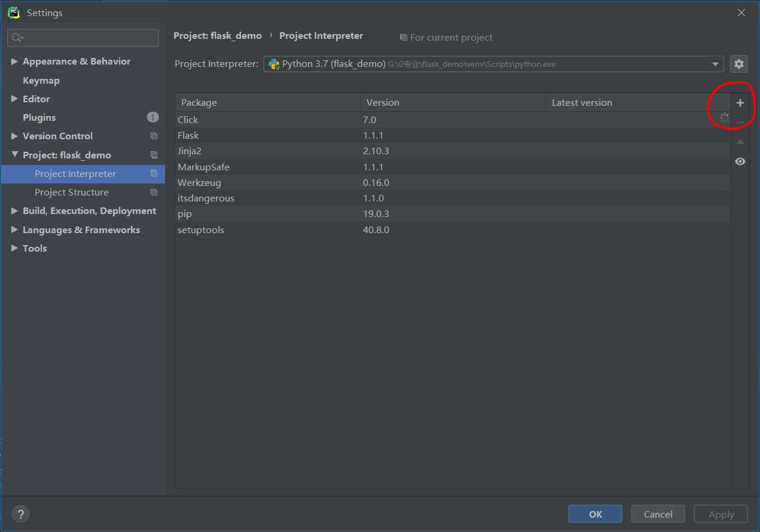Click the upgrade package arrow icon
Image resolution: width=760 pixels, height=532 pixels.
pos(740,142)
